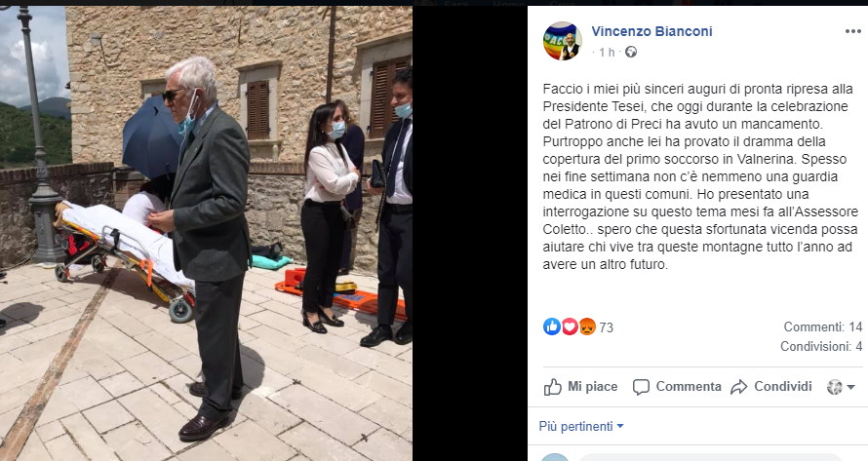This screenshot has height=461, width=868.
Task: Click Vincenzo Bianconi's profile picture
Action: (x=563, y=41)
